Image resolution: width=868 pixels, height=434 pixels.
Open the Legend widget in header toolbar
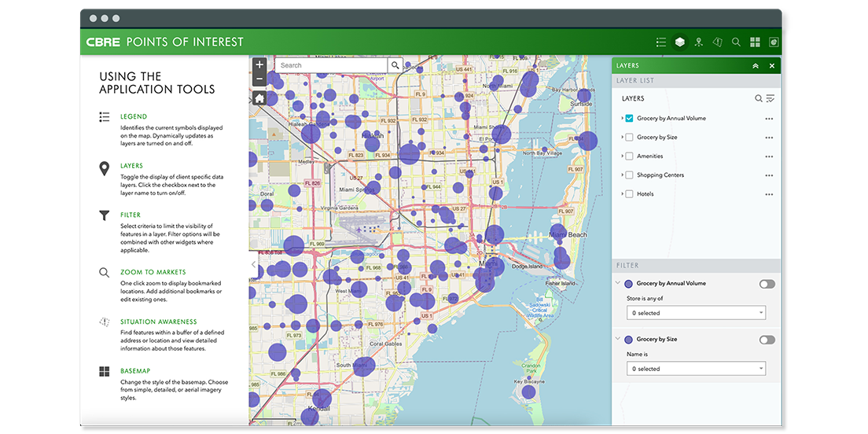click(661, 42)
